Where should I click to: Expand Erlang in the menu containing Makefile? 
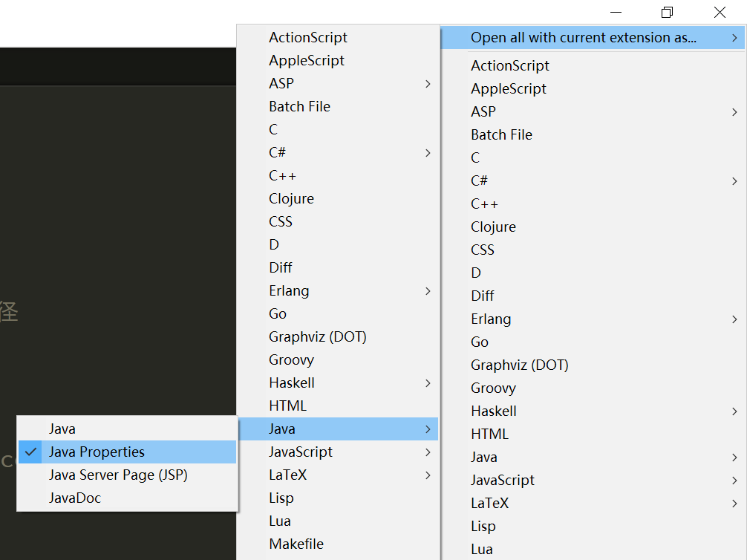click(x=338, y=290)
